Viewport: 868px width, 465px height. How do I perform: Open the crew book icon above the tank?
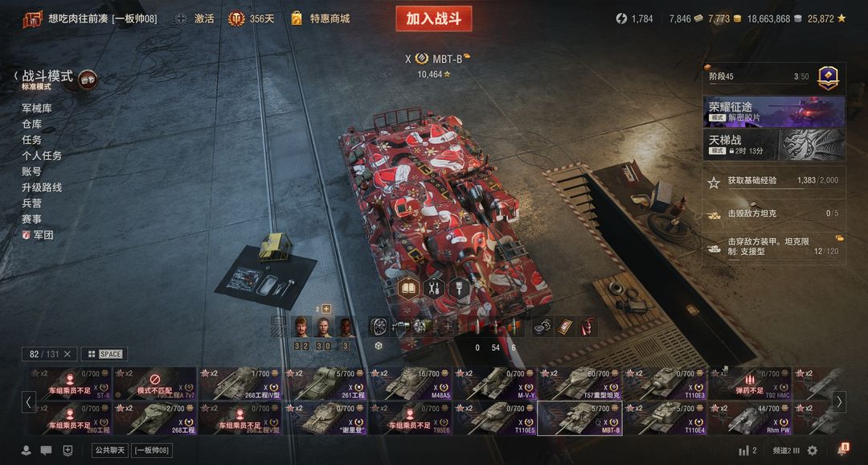pyautogui.click(x=408, y=288)
